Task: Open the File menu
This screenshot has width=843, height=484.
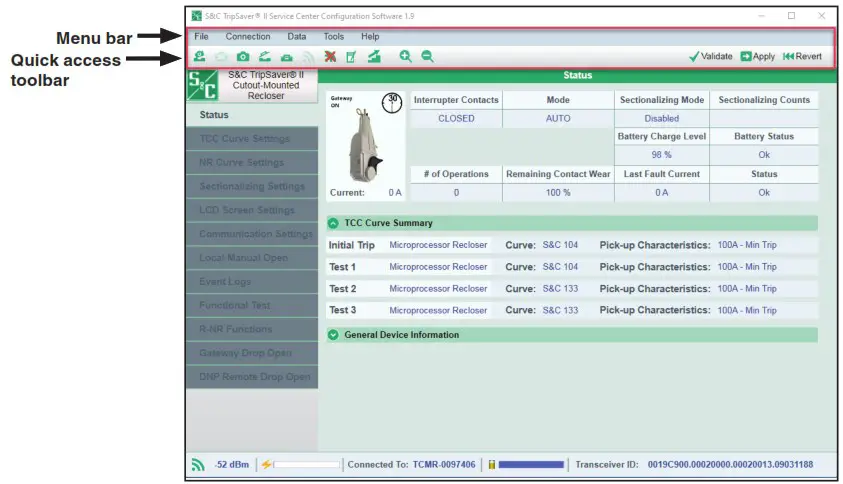Action: 201,37
